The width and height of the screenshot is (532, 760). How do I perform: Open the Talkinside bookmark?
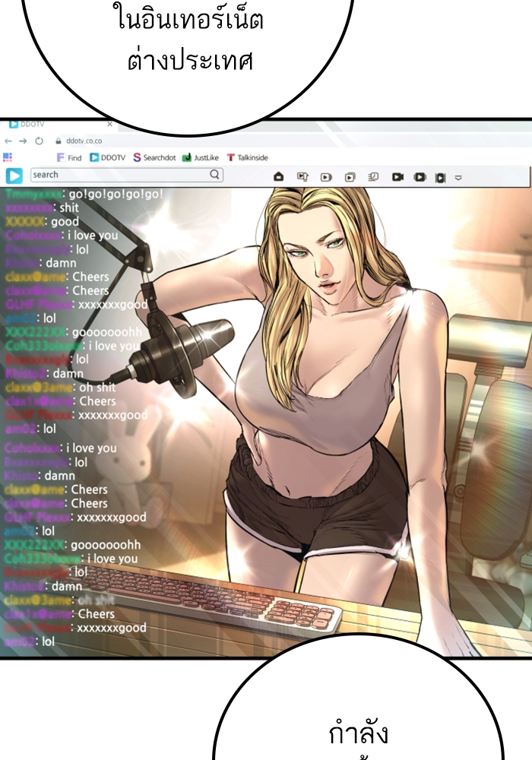coord(248,157)
